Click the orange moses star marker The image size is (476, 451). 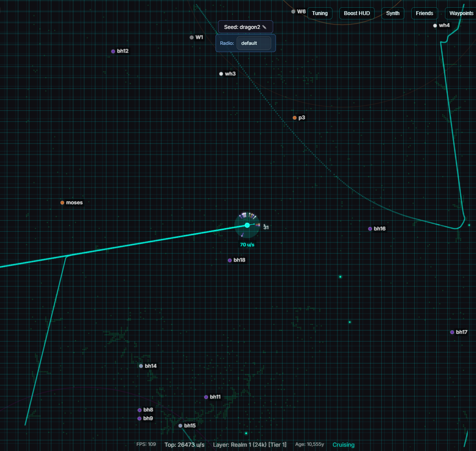(x=62, y=202)
